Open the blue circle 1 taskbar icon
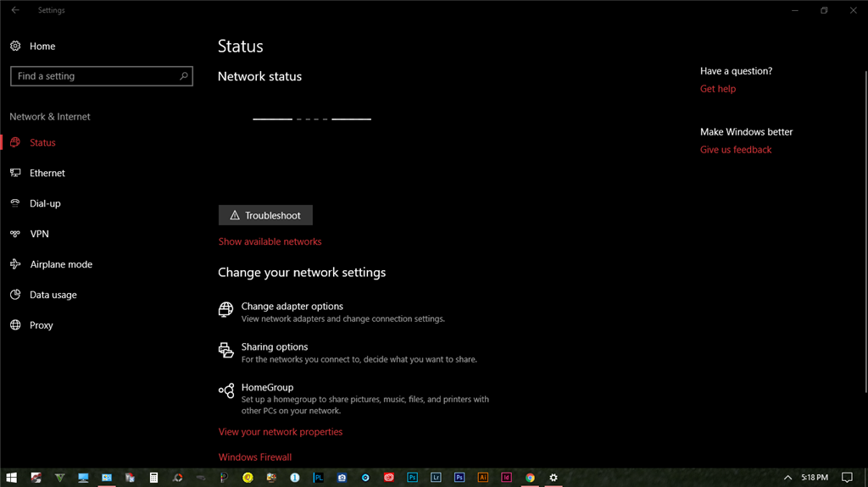This screenshot has height=487, width=868. [294, 477]
